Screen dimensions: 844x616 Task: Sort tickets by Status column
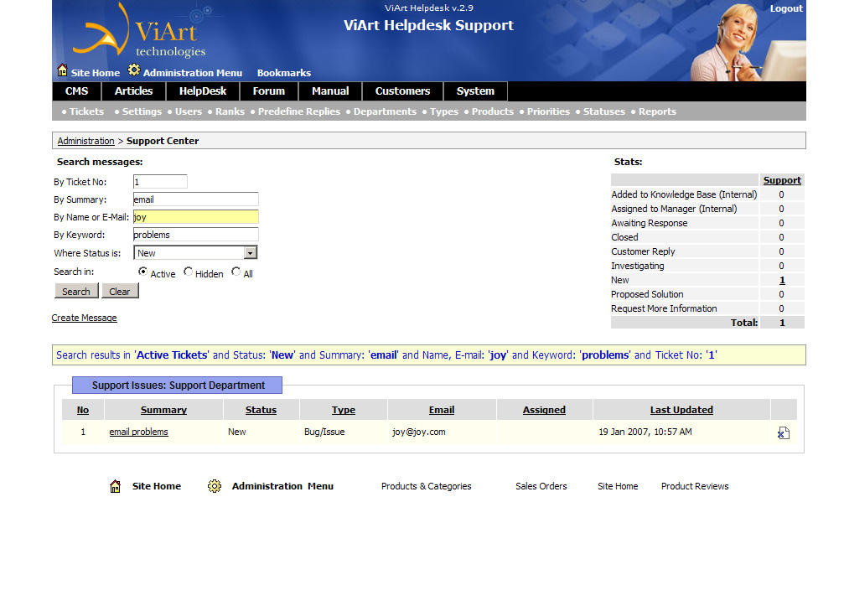click(261, 410)
